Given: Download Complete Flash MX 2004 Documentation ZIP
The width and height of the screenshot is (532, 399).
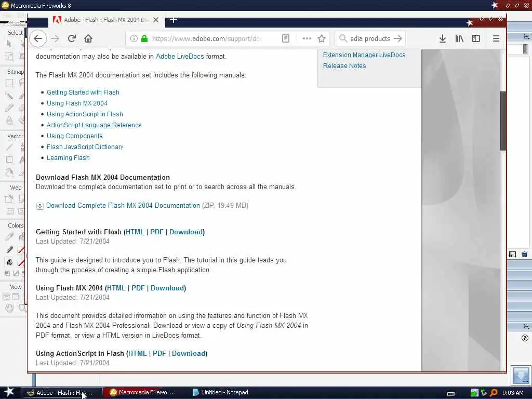Looking at the screenshot, I should click(x=123, y=206).
